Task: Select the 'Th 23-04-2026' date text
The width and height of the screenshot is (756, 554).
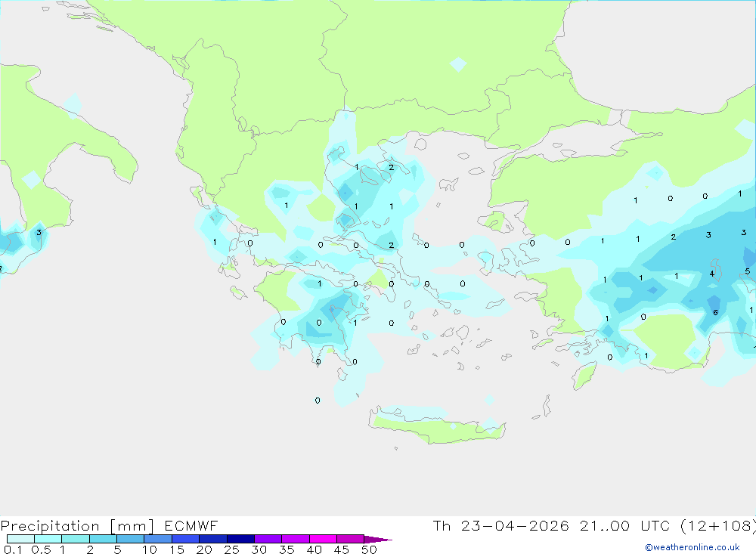Action: pyautogui.click(x=501, y=525)
